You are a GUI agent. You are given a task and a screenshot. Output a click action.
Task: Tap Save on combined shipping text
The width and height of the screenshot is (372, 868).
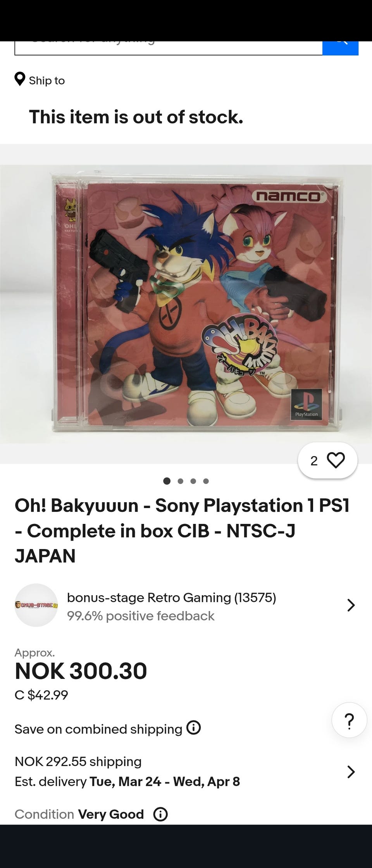click(98, 729)
